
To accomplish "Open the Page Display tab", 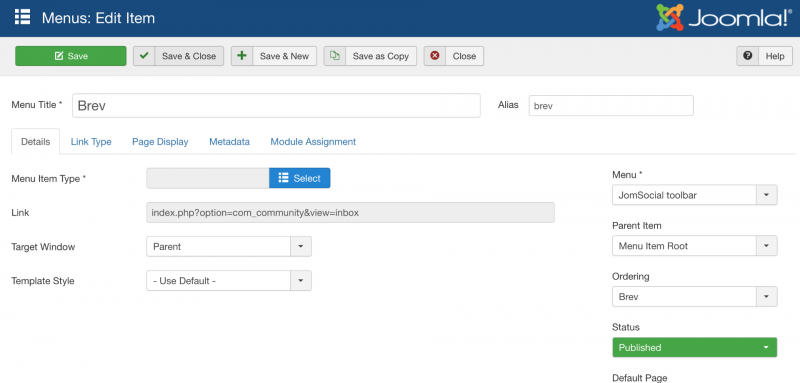I will (x=160, y=142).
